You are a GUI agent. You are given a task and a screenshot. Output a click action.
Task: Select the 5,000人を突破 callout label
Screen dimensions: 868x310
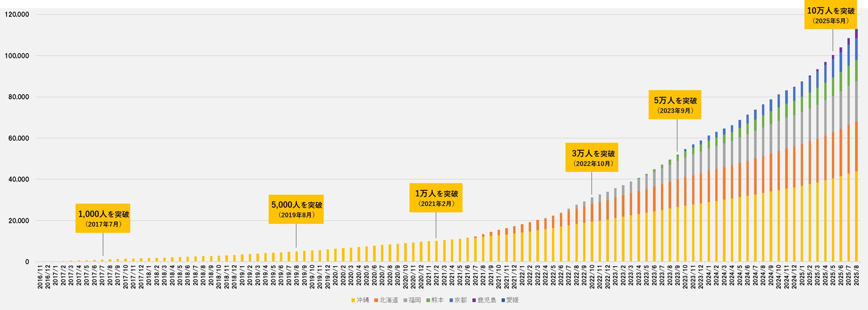click(296, 209)
